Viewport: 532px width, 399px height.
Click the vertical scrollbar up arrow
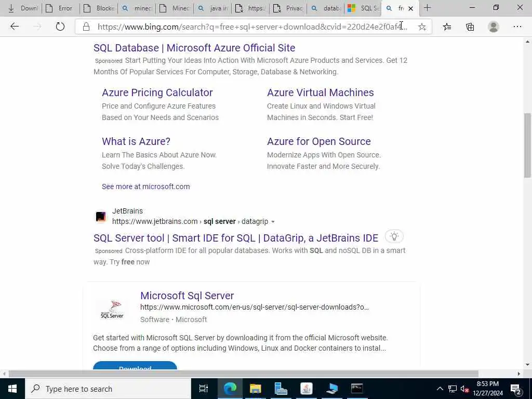point(528,42)
